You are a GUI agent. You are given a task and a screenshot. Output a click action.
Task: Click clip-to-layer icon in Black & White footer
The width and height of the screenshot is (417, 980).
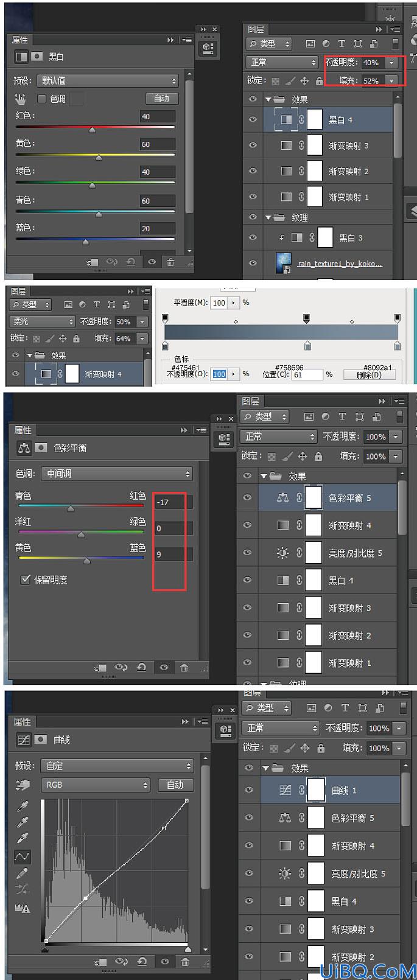(93, 262)
